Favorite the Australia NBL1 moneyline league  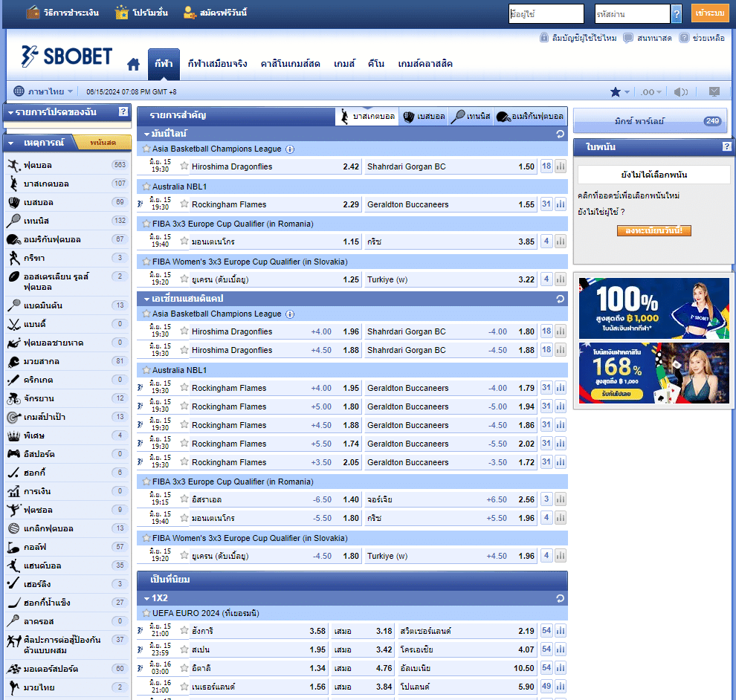146,187
